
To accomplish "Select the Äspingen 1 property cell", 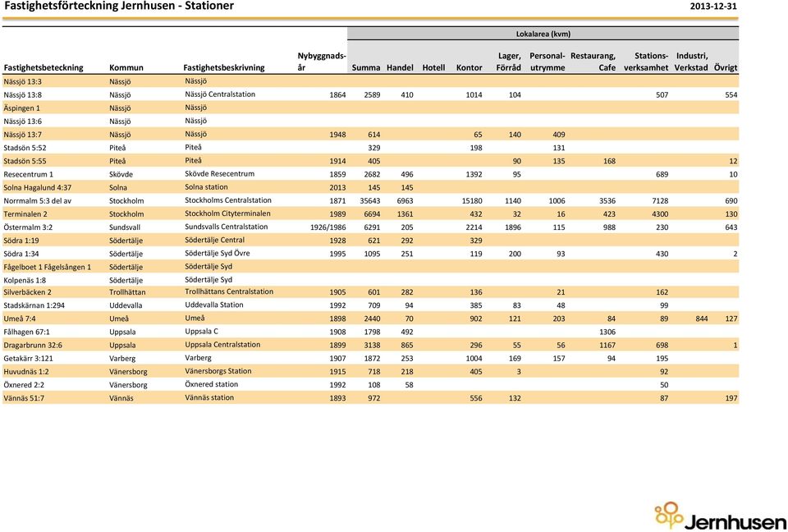I will point(21,108).
